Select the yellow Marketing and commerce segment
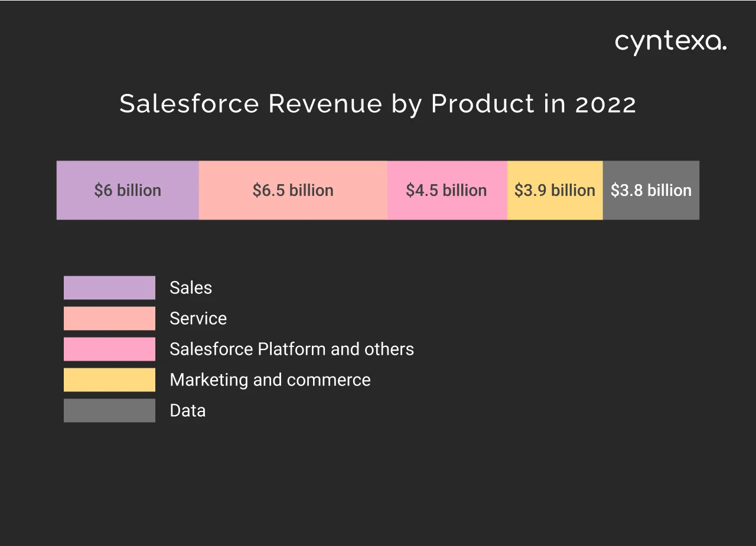The height and width of the screenshot is (546, 756). point(555,190)
